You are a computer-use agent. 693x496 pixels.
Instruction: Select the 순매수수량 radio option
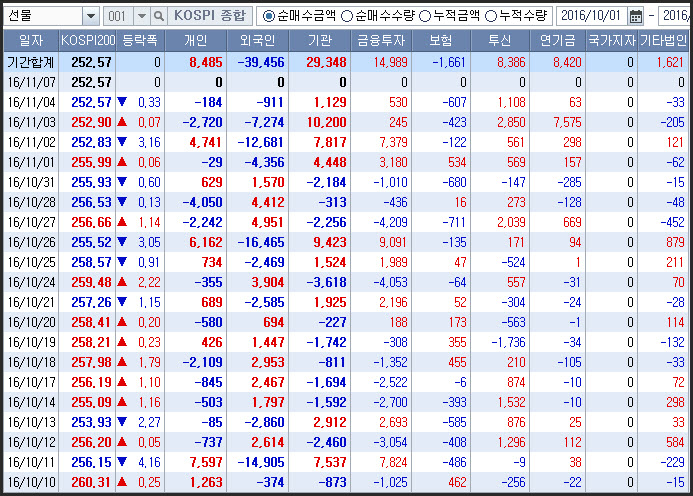coord(347,16)
